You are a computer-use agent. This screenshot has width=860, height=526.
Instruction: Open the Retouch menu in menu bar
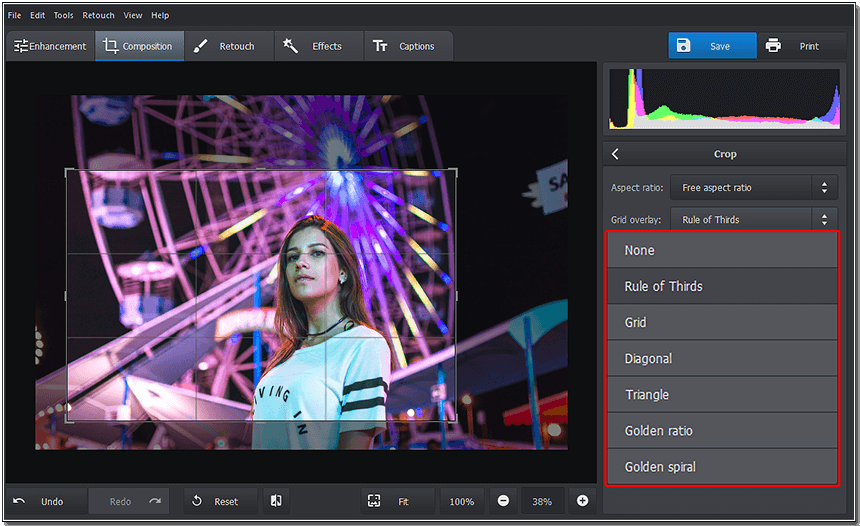98,15
